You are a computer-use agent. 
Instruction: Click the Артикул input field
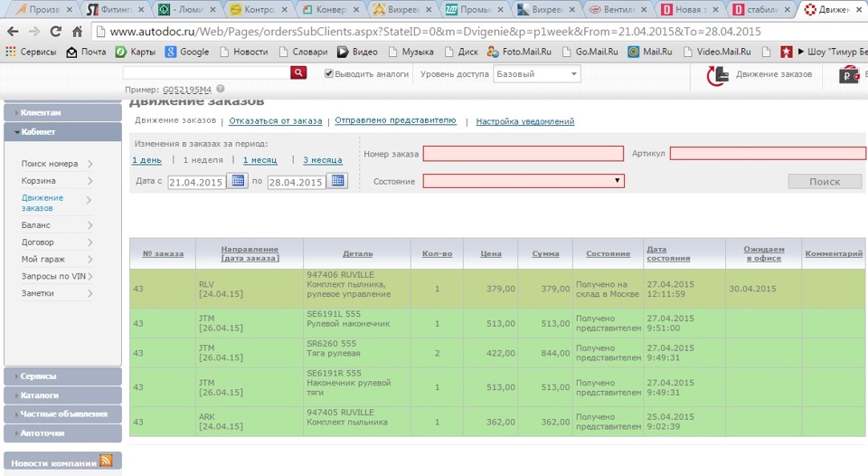(768, 153)
